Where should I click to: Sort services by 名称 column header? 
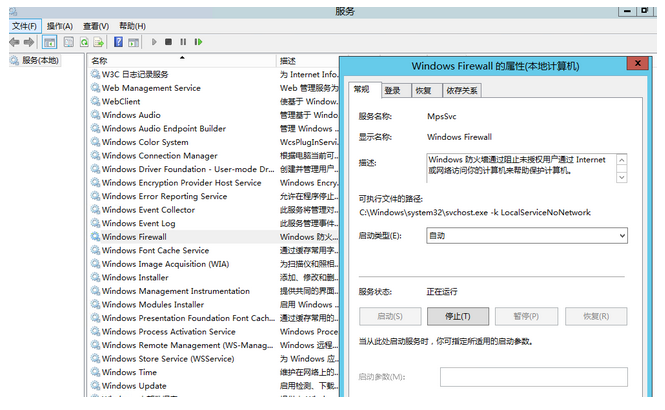[x=182, y=61]
